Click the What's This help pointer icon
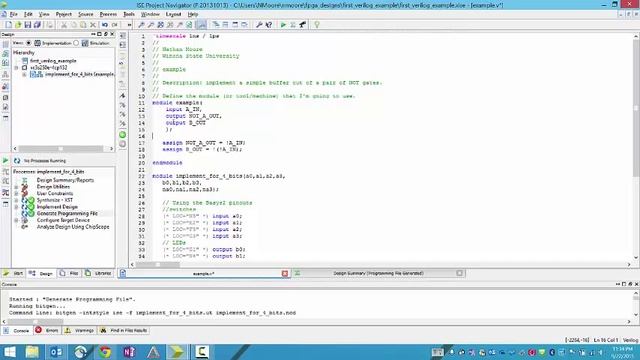This screenshot has width=640, height=360. point(269,25)
